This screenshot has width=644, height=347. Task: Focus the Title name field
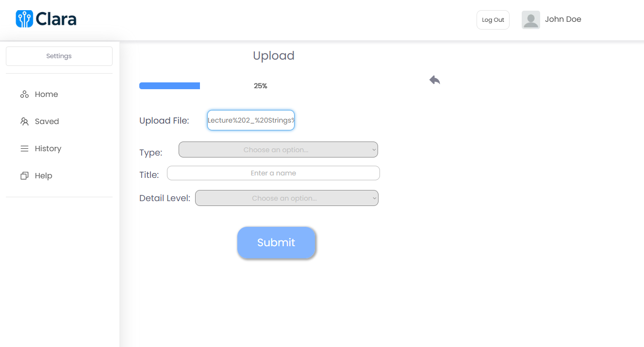(x=273, y=173)
